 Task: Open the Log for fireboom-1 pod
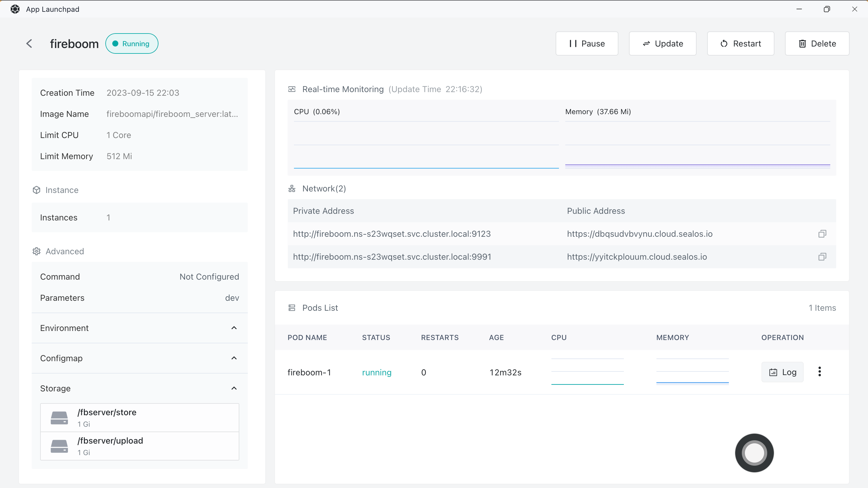coord(782,372)
